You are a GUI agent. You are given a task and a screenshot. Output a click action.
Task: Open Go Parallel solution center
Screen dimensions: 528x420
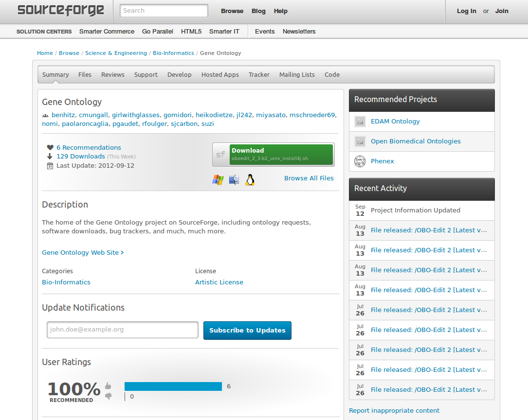tap(158, 31)
